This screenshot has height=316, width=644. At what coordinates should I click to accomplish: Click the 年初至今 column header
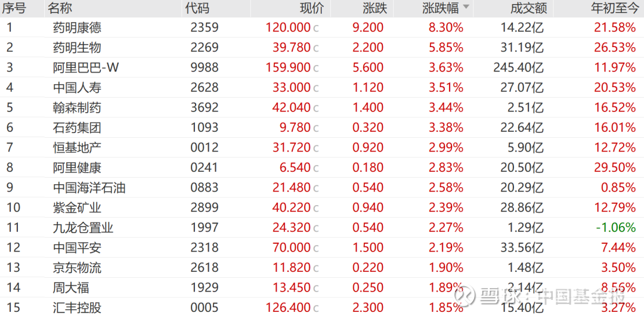pyautogui.click(x=614, y=8)
